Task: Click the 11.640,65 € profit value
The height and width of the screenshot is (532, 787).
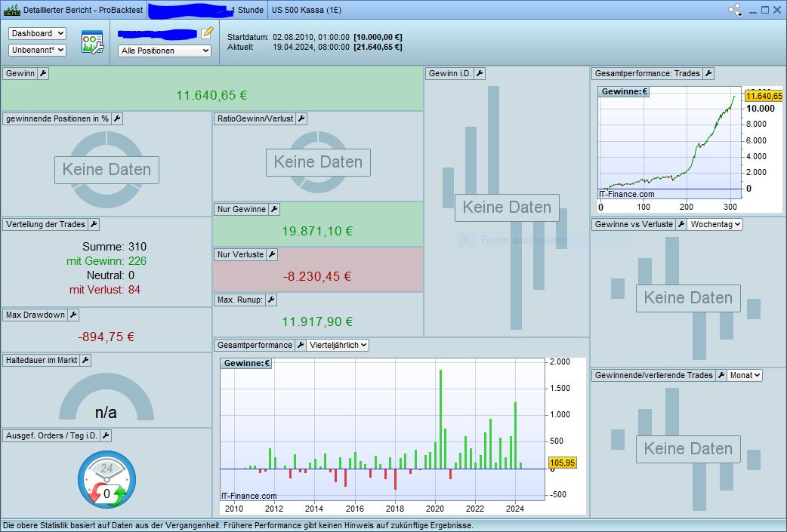Action: click(x=211, y=95)
